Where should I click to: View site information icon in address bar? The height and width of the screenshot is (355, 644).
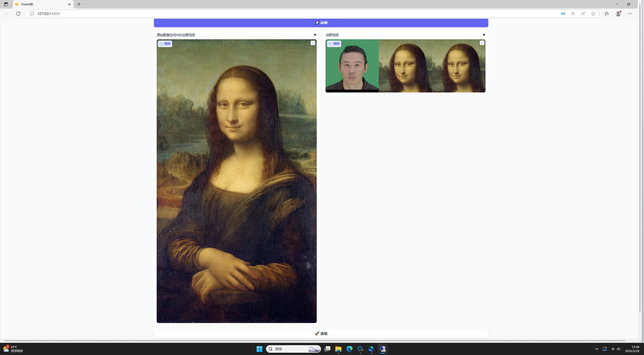32,14
